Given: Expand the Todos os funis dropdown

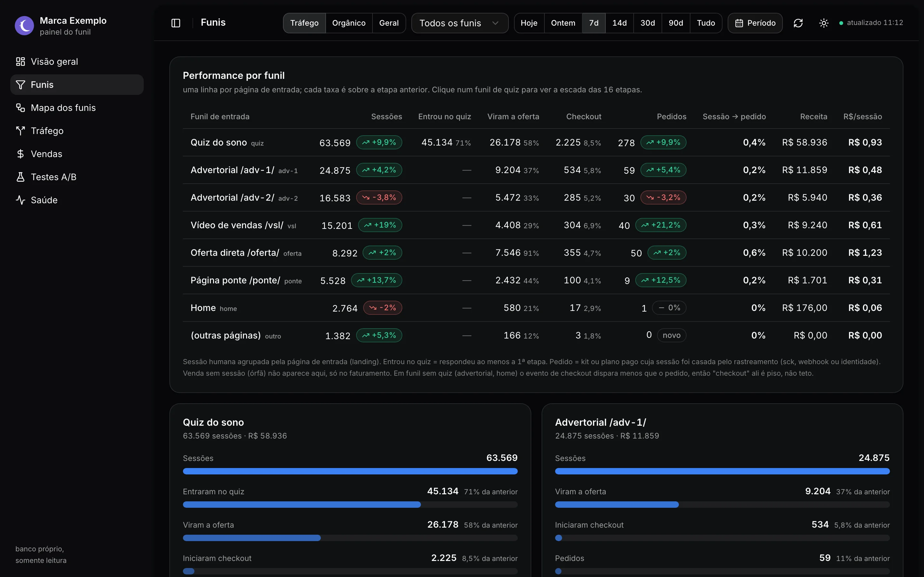Looking at the screenshot, I should (x=460, y=23).
